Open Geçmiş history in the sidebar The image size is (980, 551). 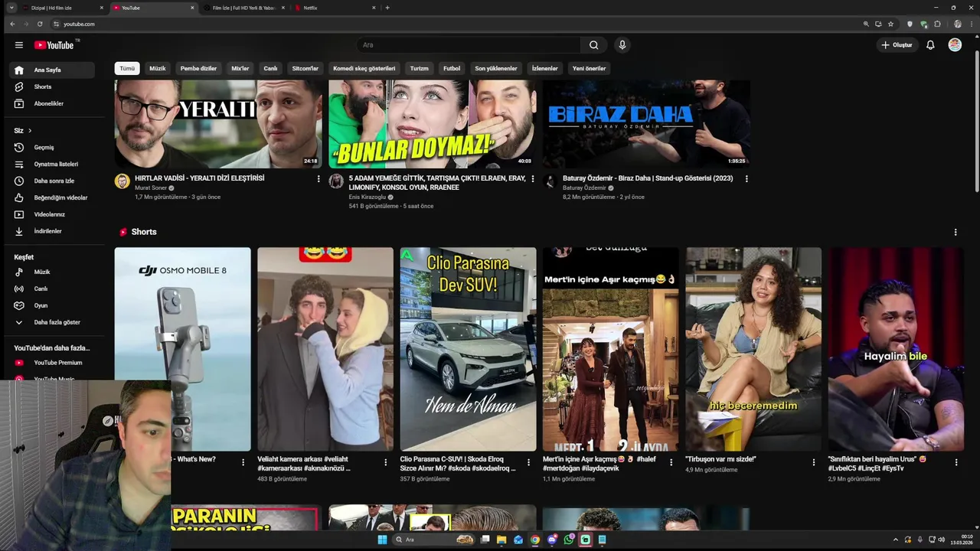coord(52,147)
